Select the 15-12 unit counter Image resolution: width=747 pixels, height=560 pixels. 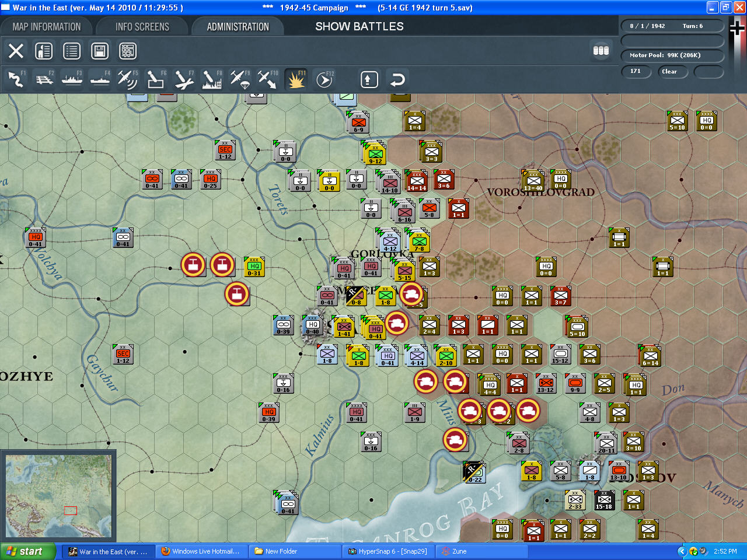[561, 354]
